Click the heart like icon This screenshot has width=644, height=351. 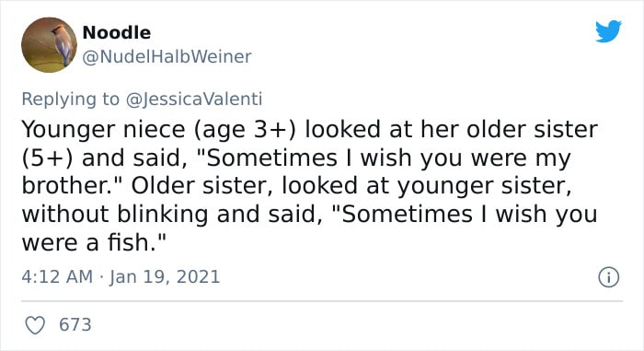[x=35, y=325]
